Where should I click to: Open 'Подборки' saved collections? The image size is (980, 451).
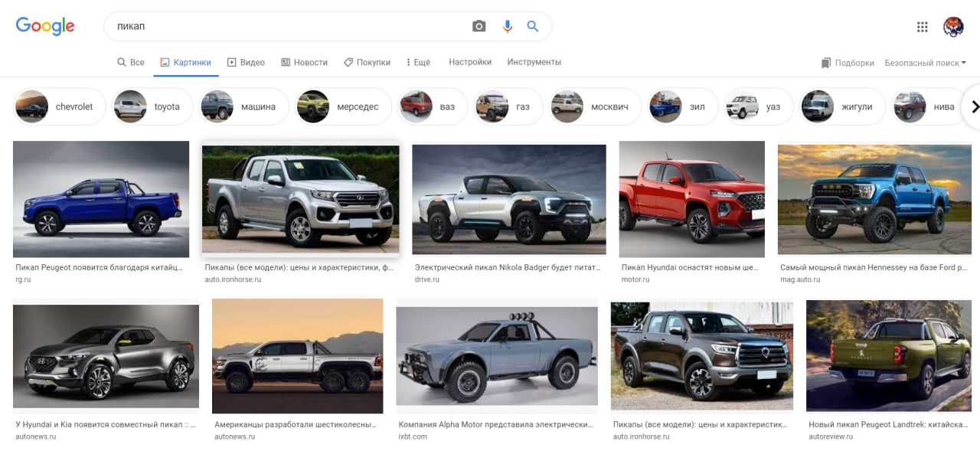coord(848,63)
